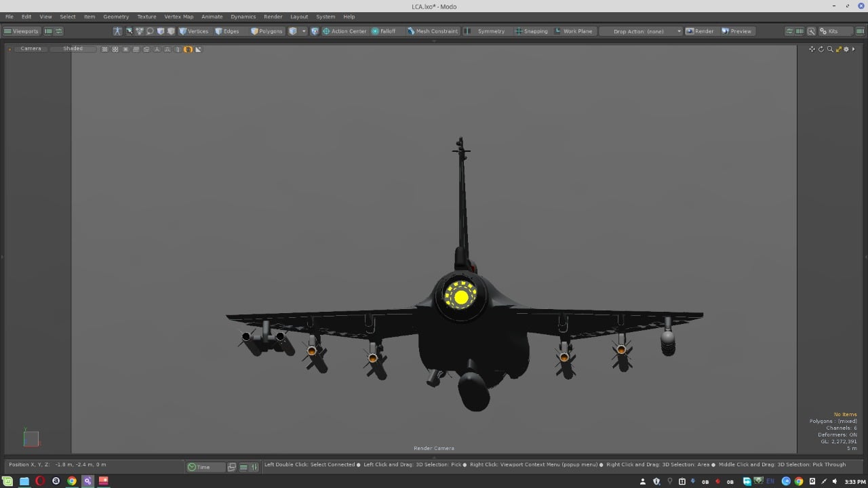The image size is (868, 488).
Task: Click the axis gizmo in viewport corner
Action: [31, 438]
